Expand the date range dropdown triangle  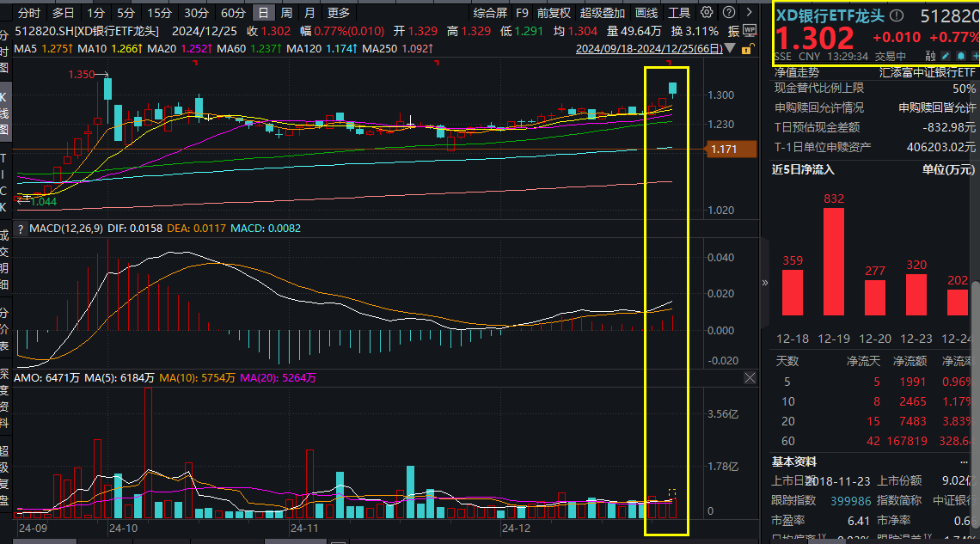click(730, 48)
